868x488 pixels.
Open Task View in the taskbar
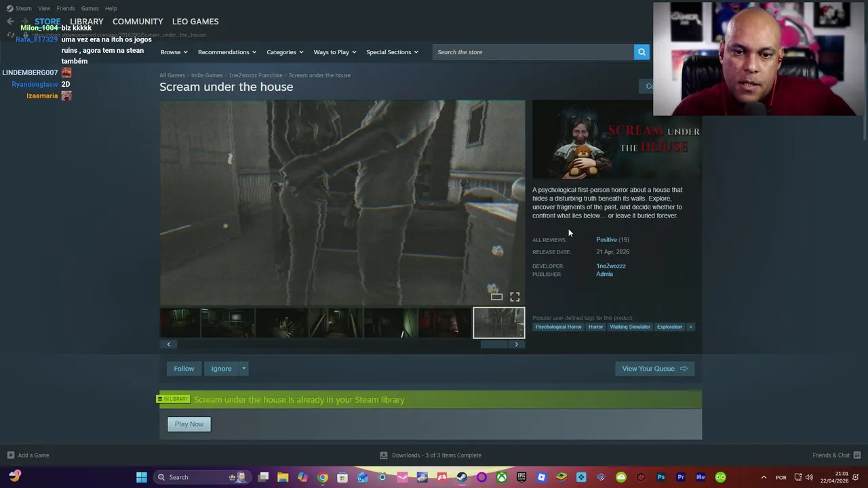click(263, 477)
